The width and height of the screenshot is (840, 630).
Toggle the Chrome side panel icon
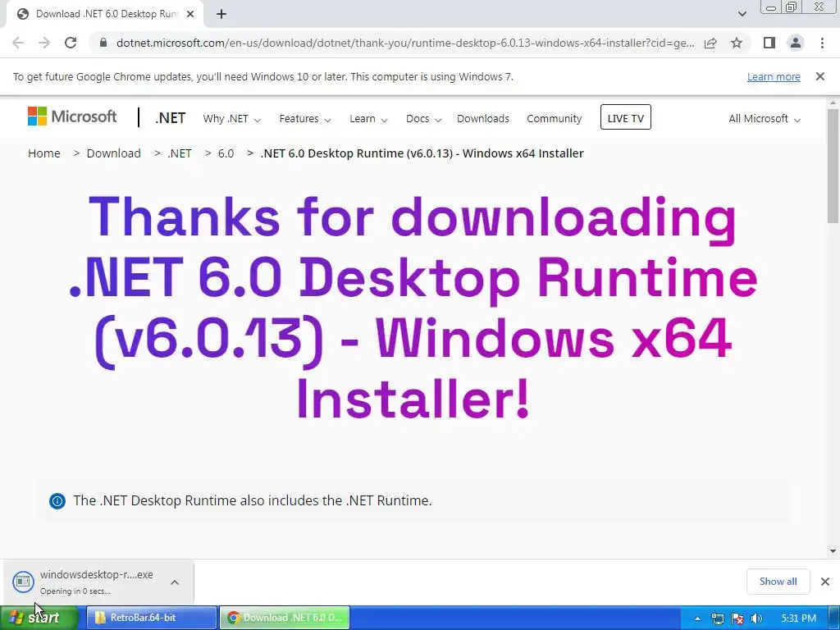click(769, 43)
